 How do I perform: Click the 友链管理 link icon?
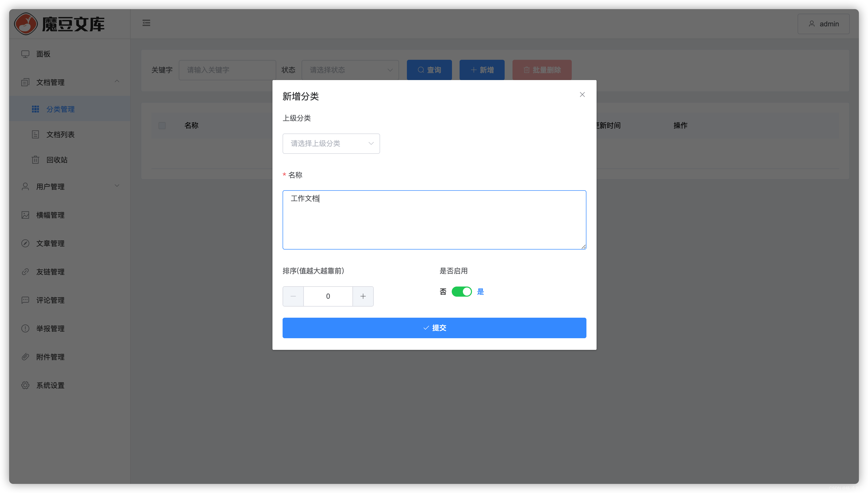(x=25, y=272)
